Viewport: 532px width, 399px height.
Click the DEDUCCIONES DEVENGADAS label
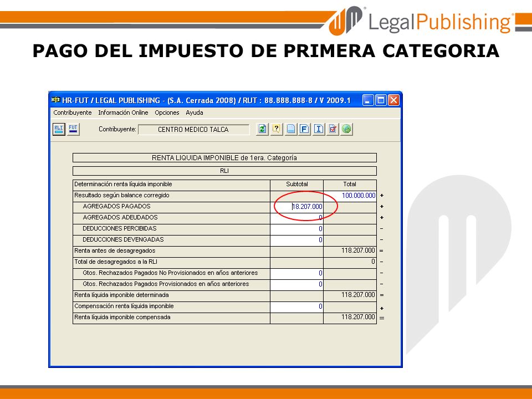[123, 239]
